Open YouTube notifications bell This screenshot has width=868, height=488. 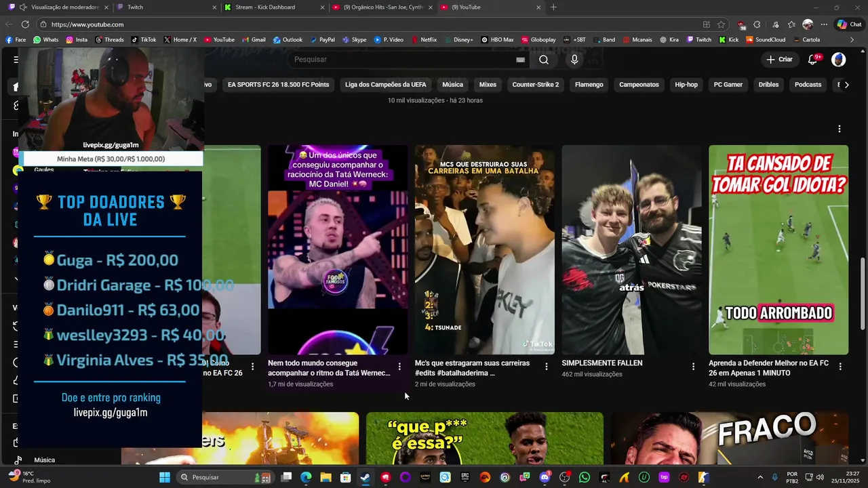pyautogui.click(x=812, y=60)
